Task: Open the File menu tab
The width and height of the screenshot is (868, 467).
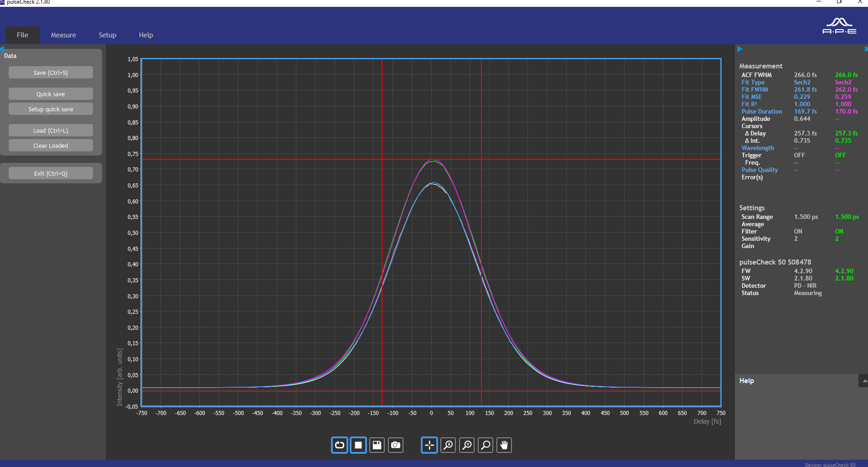Action: [x=22, y=35]
